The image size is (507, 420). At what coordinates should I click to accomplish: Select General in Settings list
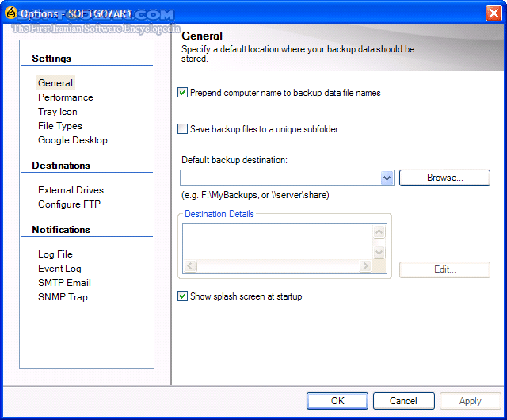pyautogui.click(x=55, y=83)
